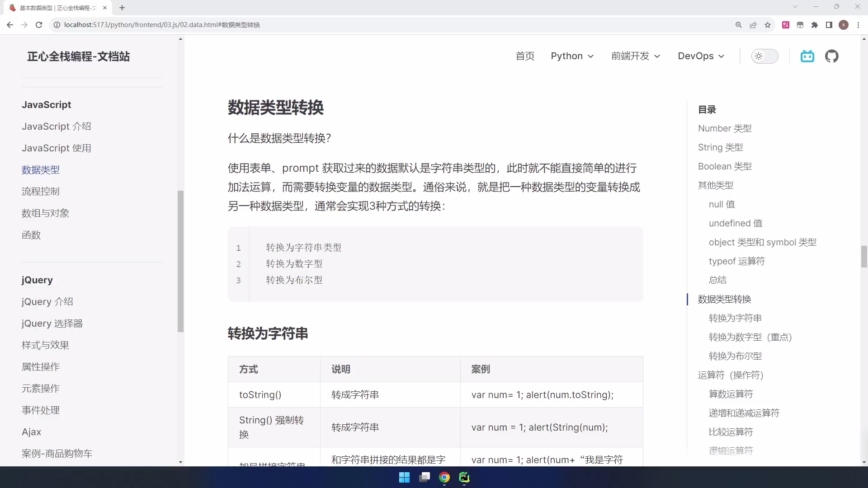The image size is (868, 488).
Task: Jump to 算数运算符 in table of contents
Action: 731,394
